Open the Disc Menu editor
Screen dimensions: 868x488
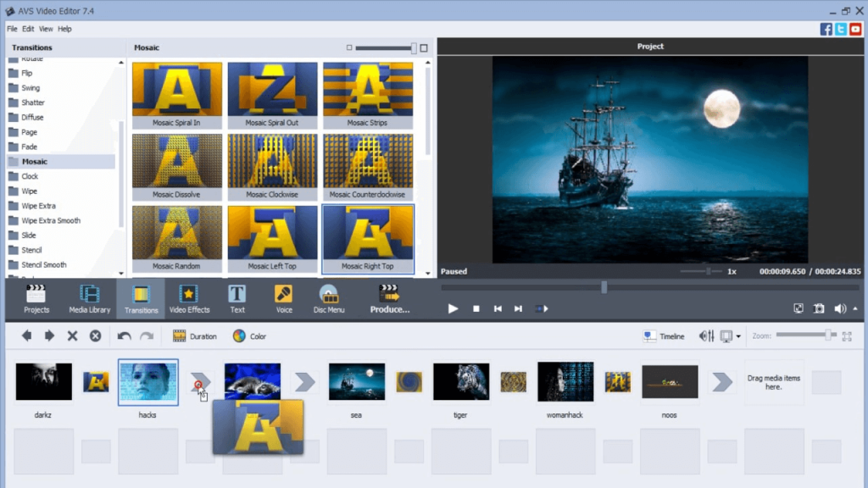[x=329, y=298]
